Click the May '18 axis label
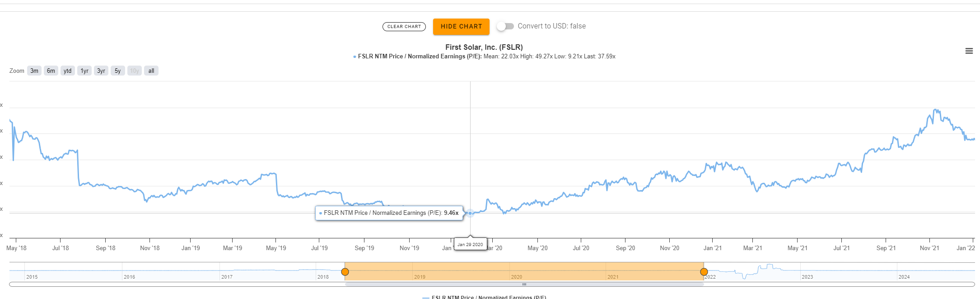 pyautogui.click(x=16, y=248)
